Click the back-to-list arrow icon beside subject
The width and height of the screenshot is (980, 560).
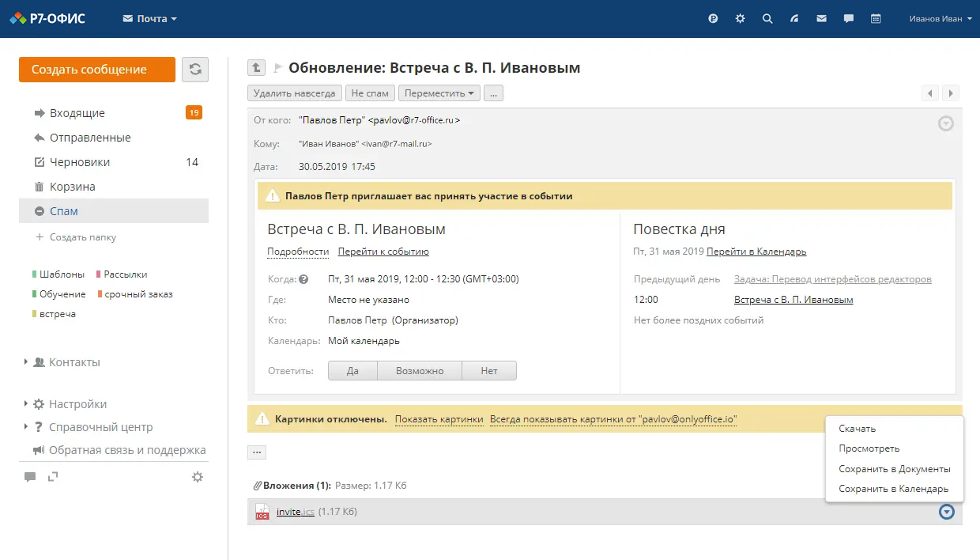click(256, 68)
